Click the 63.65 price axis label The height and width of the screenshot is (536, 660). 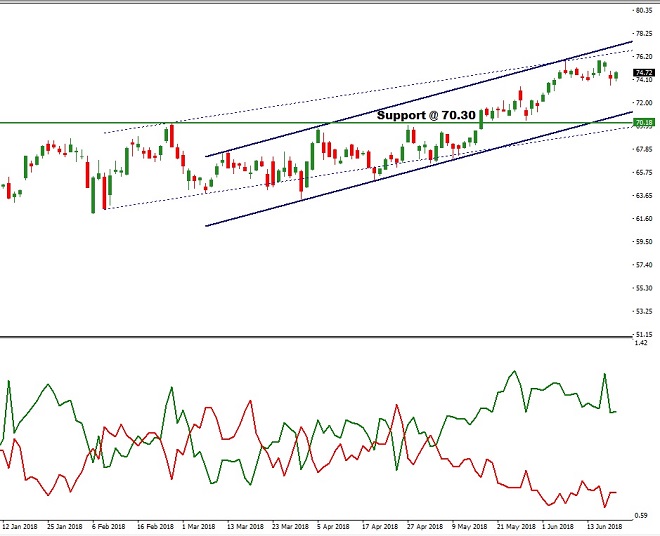click(644, 195)
